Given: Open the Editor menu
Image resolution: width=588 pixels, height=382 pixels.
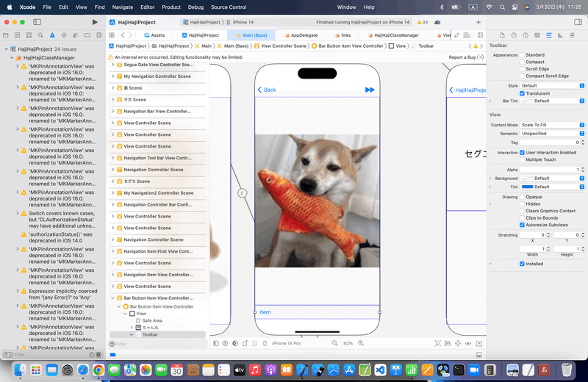Looking at the screenshot, I should (148, 7).
